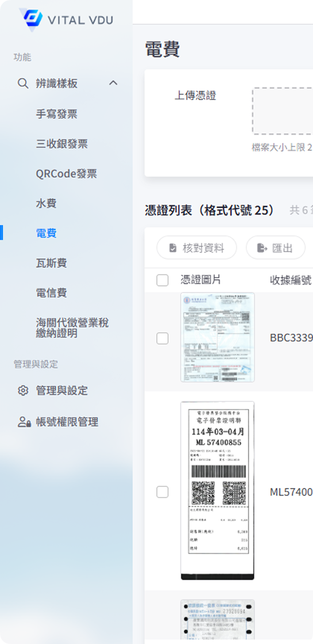Click the document check icon in 核對資料

pos(173,248)
